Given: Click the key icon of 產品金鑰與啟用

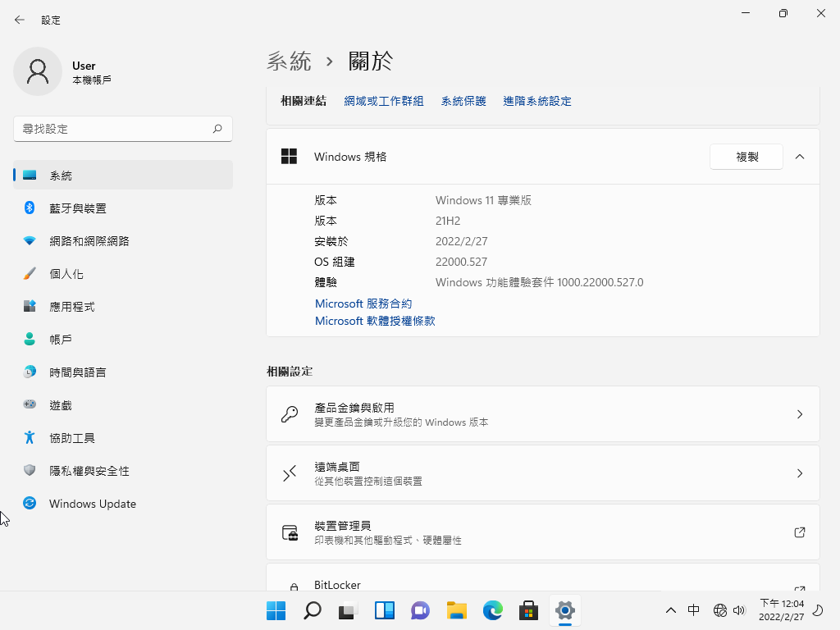Looking at the screenshot, I should (290, 414).
